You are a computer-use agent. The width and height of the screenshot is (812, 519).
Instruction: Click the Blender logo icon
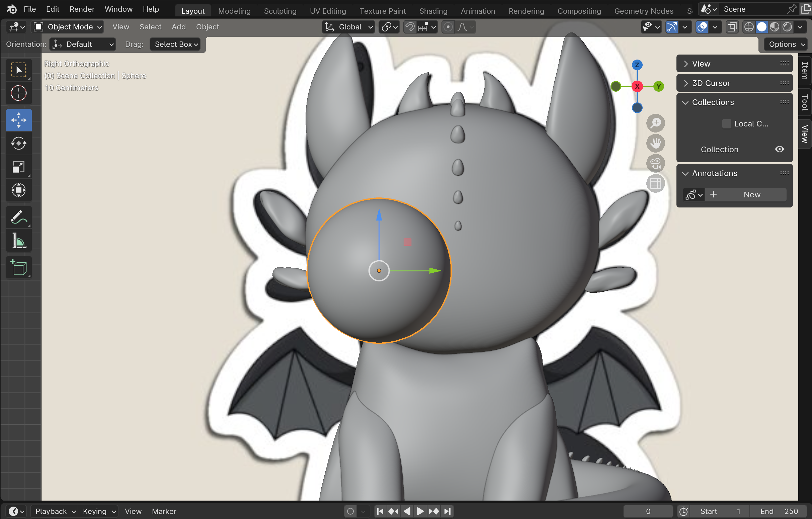(11, 9)
